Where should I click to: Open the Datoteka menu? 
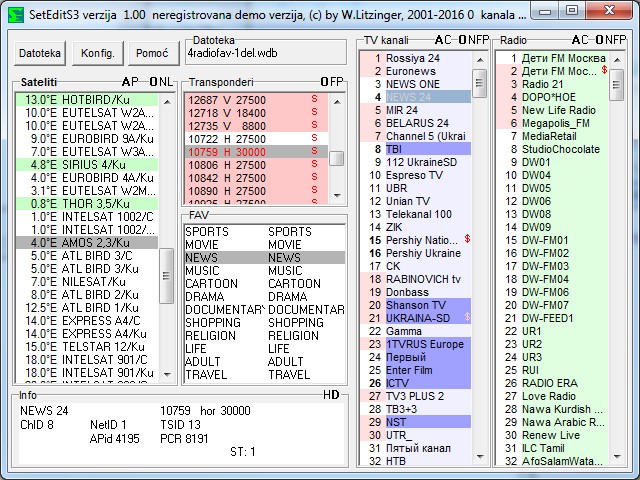(x=41, y=53)
